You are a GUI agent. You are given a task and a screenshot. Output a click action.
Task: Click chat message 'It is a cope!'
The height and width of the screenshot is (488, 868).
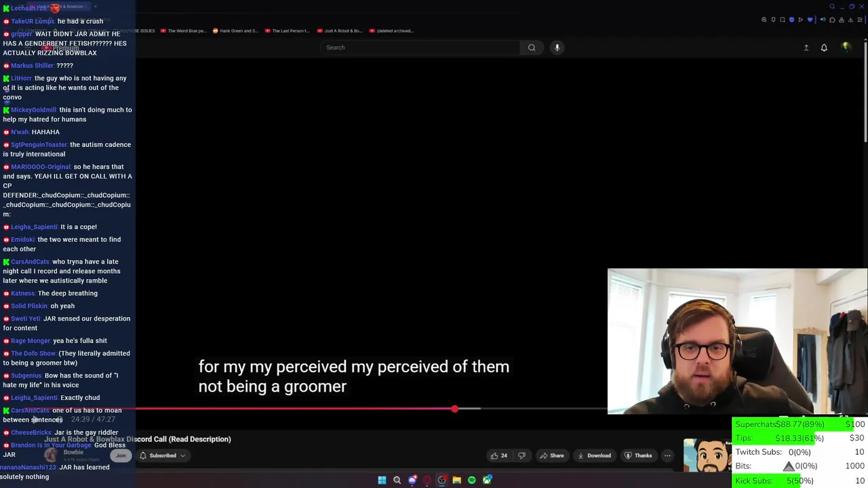click(x=79, y=227)
